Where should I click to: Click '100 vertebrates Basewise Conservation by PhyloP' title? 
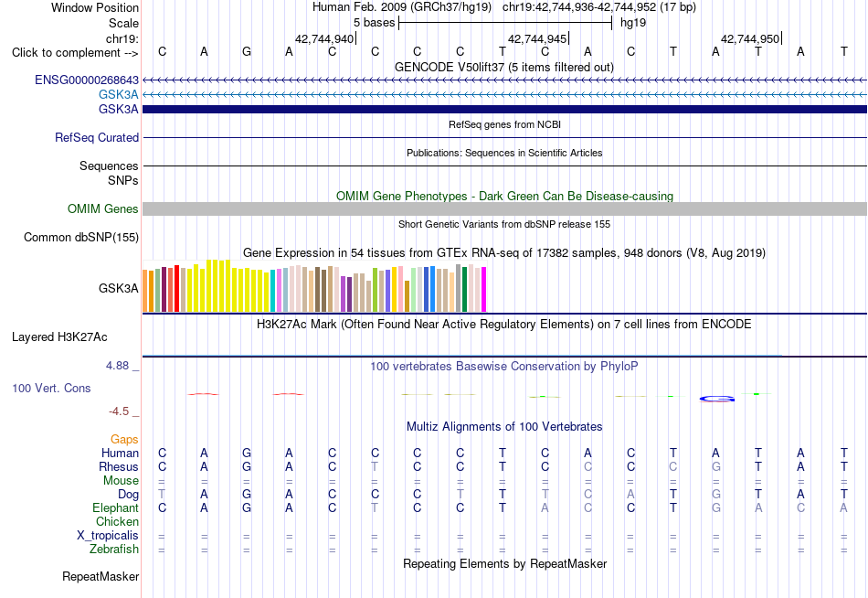click(504, 367)
